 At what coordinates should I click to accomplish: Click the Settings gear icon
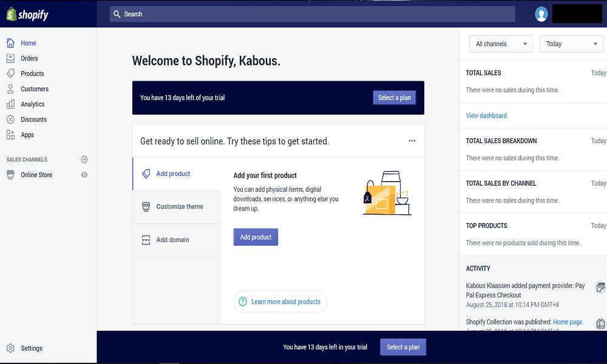10,348
